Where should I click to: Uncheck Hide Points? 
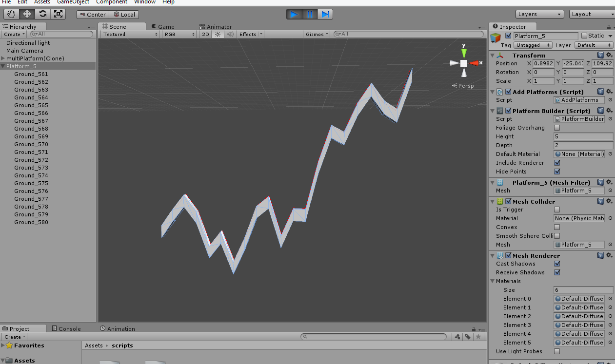tap(557, 172)
